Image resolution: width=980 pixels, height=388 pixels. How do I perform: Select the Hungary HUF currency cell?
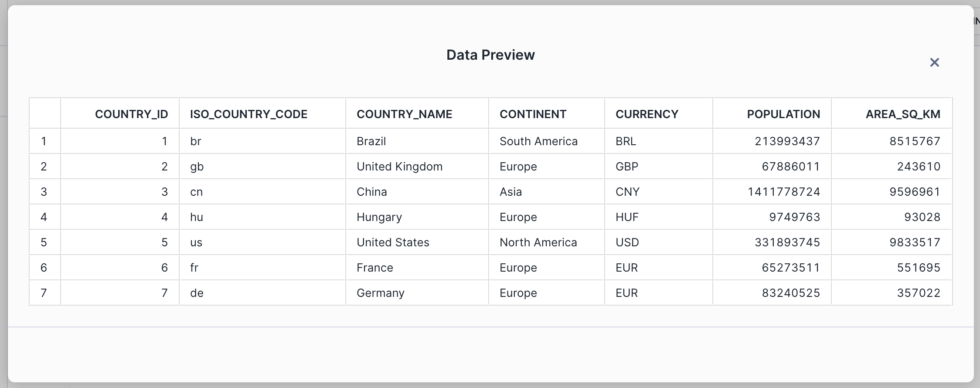click(627, 217)
